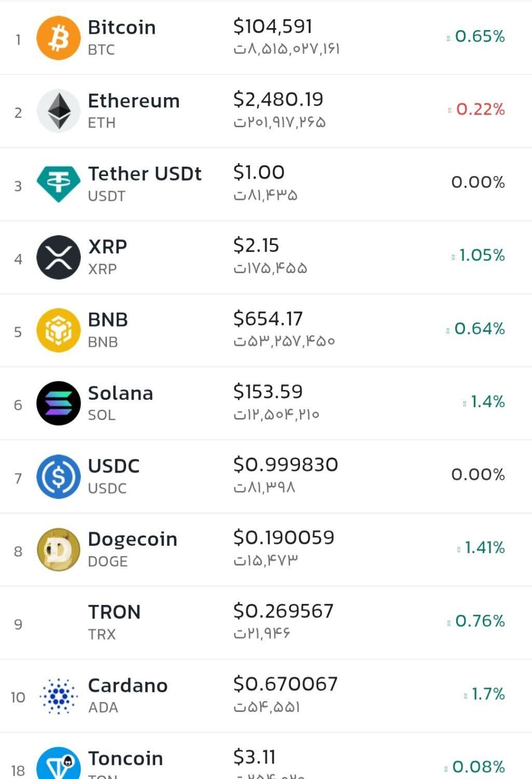Tap the orange Bitcoin logo icon

[59, 38]
